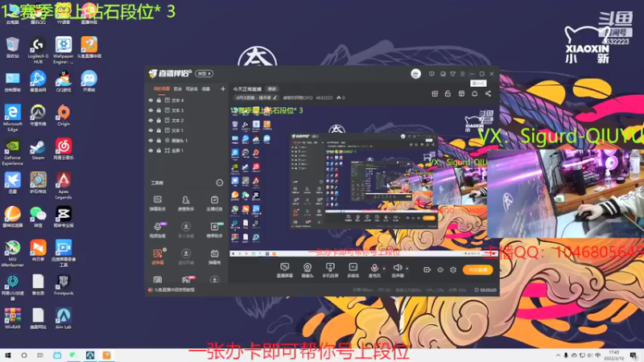Screen dimensions: 644x362
Task: Click the notification bell icon
Action: coord(474,93)
